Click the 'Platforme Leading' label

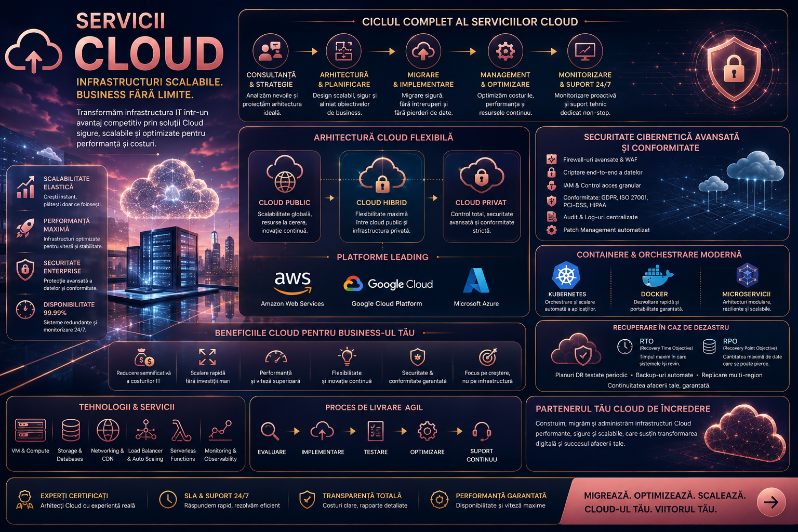tap(383, 257)
